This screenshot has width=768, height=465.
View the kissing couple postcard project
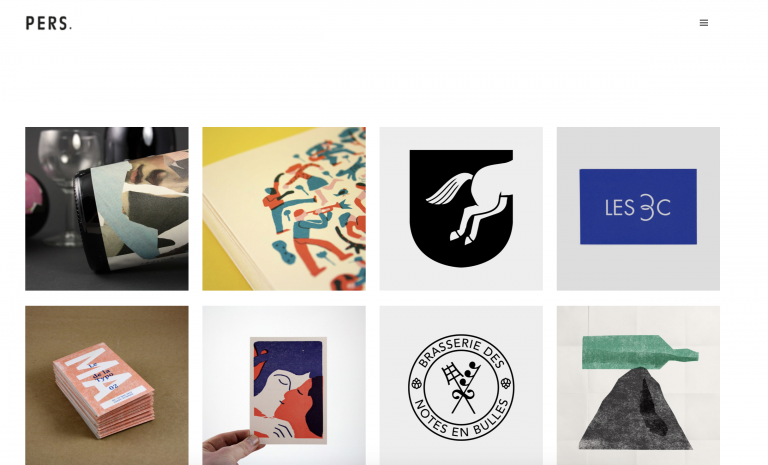click(284, 386)
